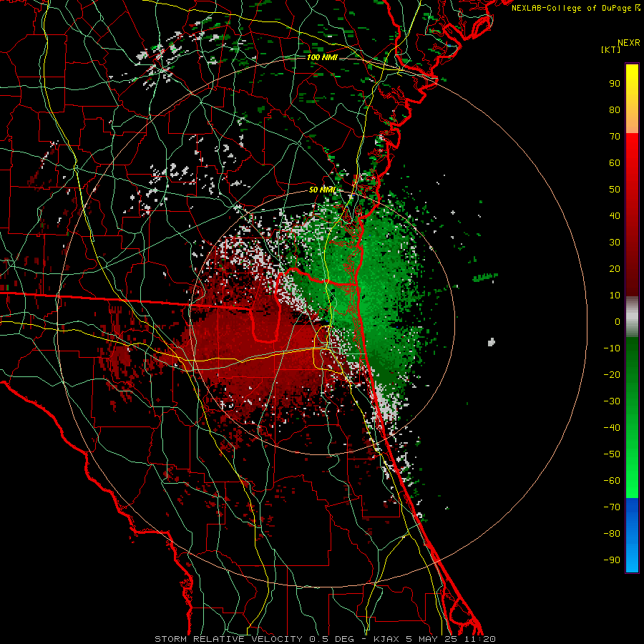Select the 10 value on velocity scale
644x644 pixels.
pyautogui.click(x=615, y=296)
